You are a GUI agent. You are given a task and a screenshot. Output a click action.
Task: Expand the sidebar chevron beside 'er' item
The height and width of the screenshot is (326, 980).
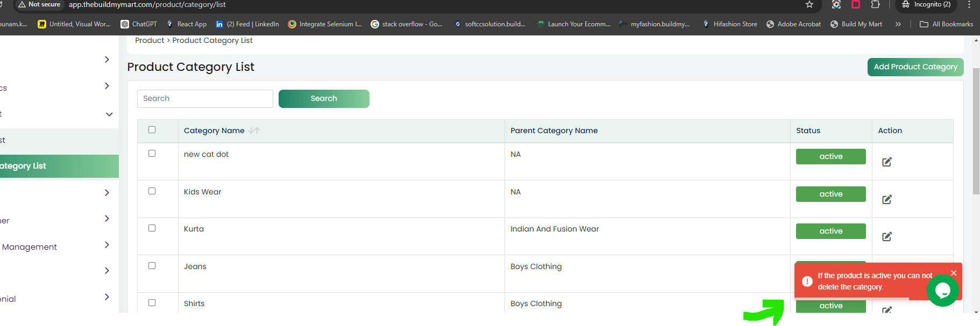click(x=107, y=219)
